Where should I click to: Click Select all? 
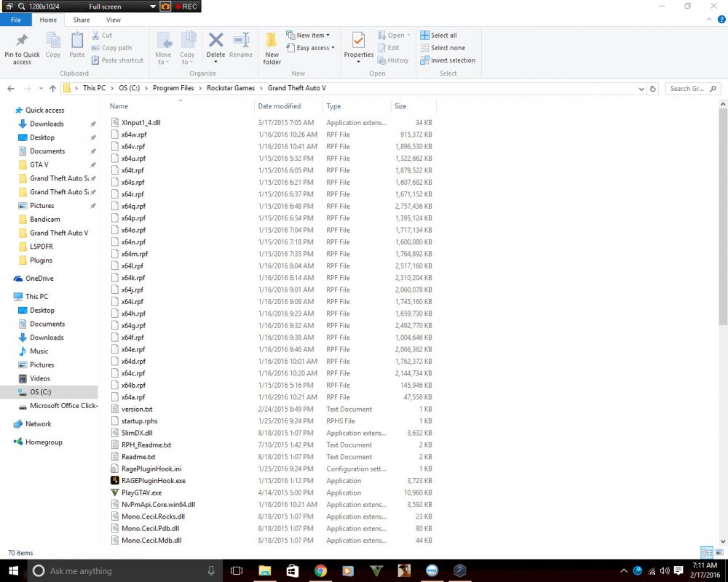[x=438, y=35]
